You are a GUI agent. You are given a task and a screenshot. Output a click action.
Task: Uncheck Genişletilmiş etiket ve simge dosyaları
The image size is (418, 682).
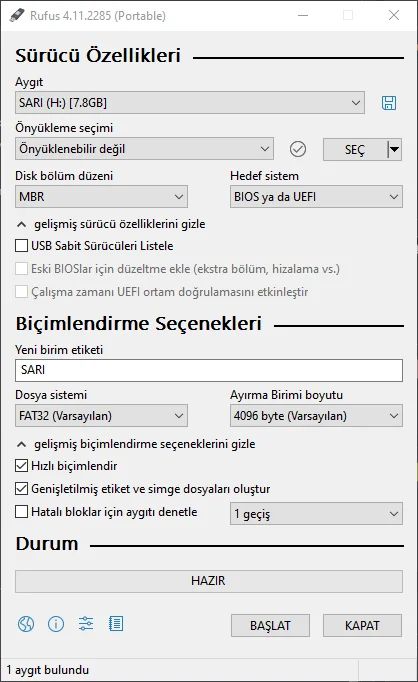point(21,489)
